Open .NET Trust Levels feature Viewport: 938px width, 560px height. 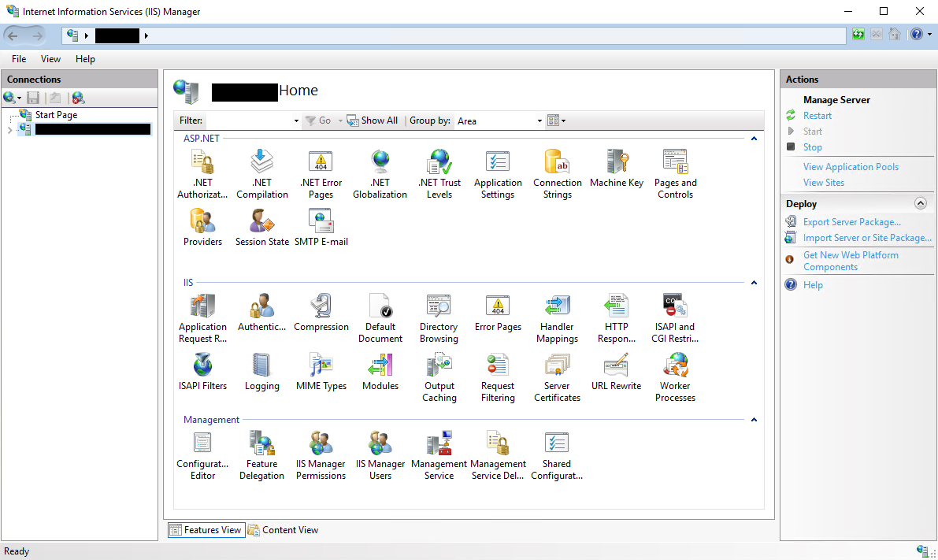[439, 174]
